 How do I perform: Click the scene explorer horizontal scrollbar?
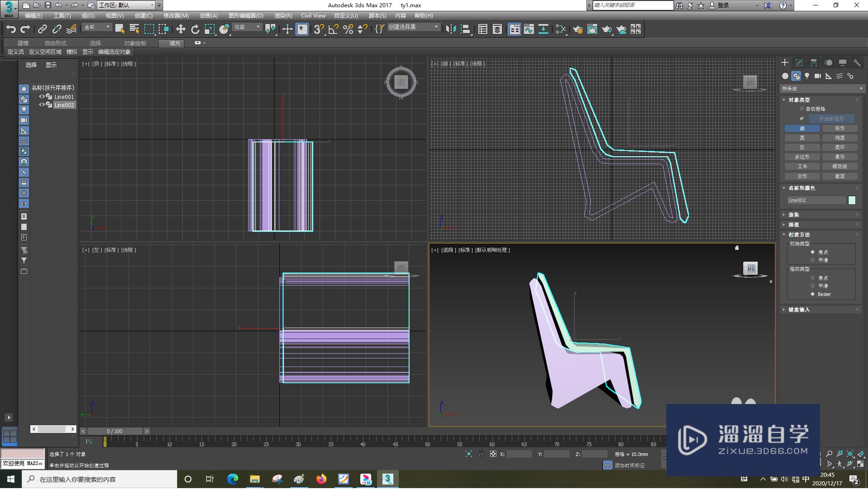click(x=53, y=429)
